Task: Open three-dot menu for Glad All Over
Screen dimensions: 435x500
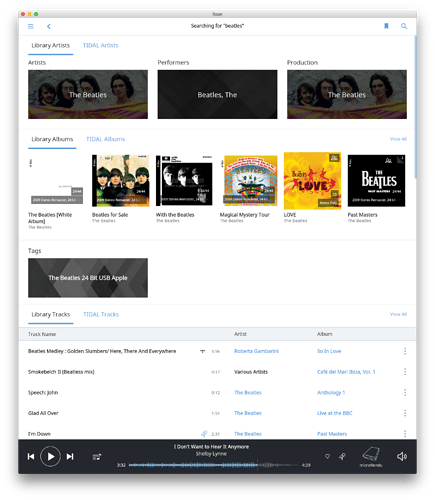Action: 405,413
